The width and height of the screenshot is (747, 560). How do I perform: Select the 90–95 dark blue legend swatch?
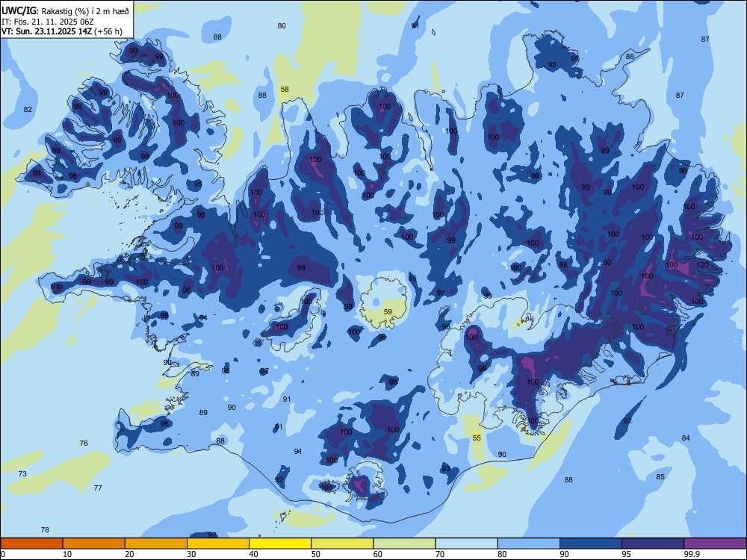click(591, 544)
